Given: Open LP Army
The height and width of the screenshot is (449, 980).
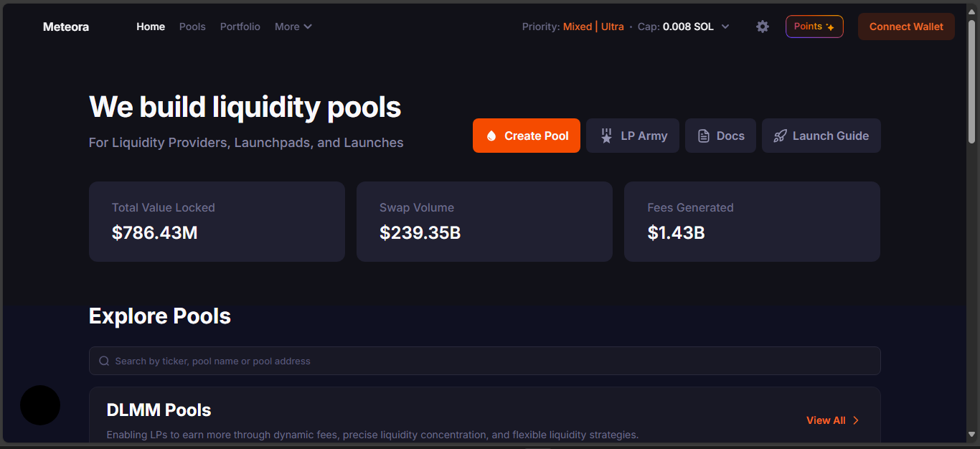Looking at the screenshot, I should coord(633,136).
